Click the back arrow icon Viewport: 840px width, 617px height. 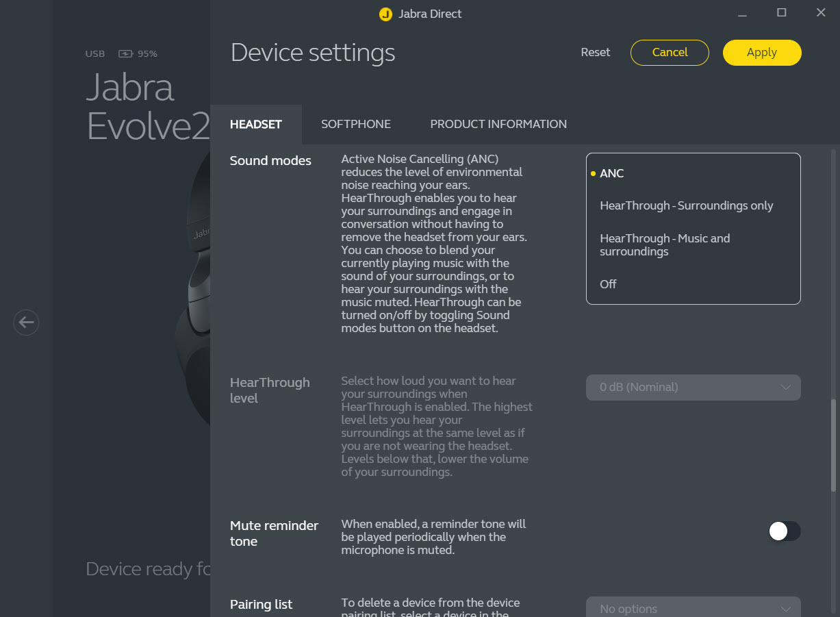(x=26, y=322)
